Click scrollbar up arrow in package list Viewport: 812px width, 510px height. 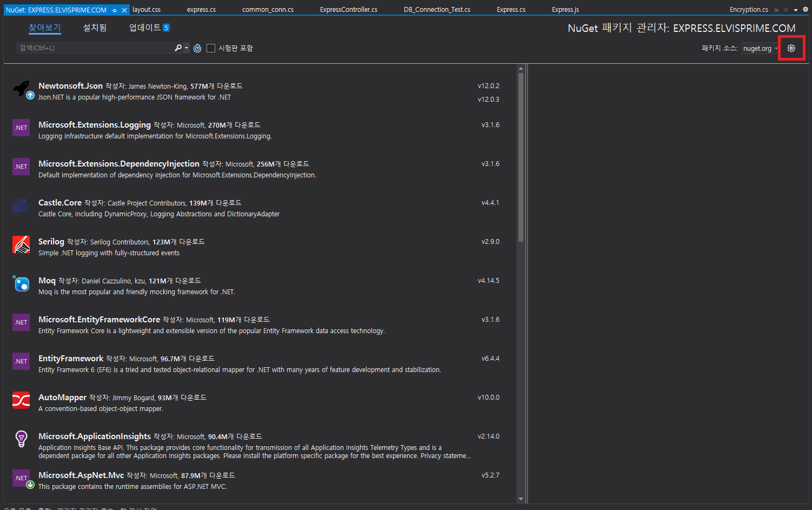click(x=521, y=69)
